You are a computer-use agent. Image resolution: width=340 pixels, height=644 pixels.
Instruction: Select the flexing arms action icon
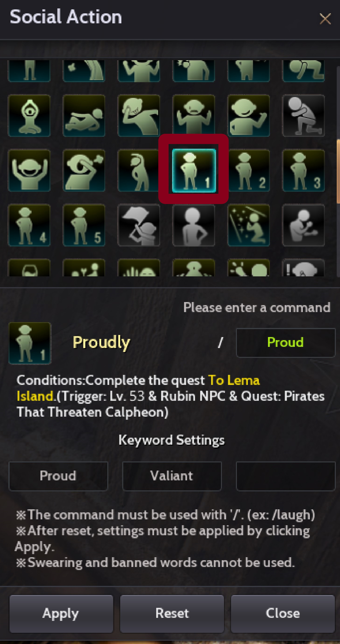[194, 116]
